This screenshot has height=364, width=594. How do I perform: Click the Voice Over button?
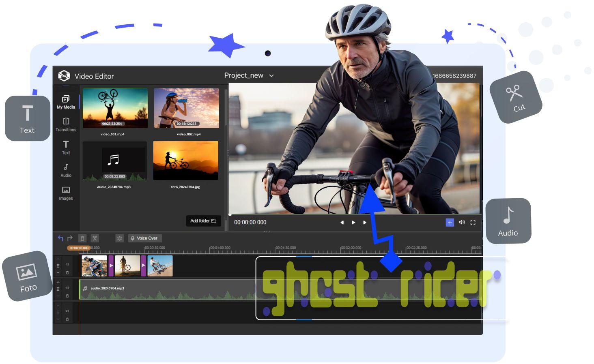(144, 238)
